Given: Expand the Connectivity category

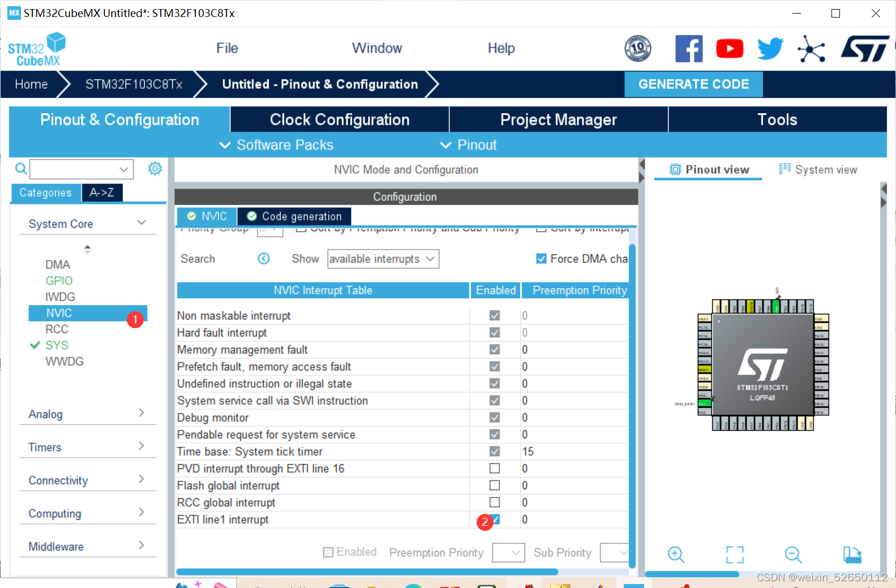Looking at the screenshot, I should pyautogui.click(x=88, y=480).
